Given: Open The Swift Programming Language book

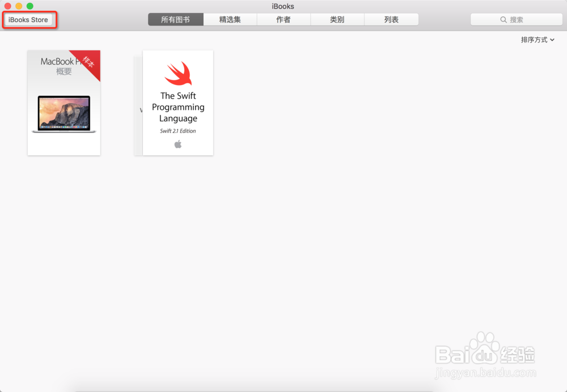Looking at the screenshot, I should tap(177, 103).
